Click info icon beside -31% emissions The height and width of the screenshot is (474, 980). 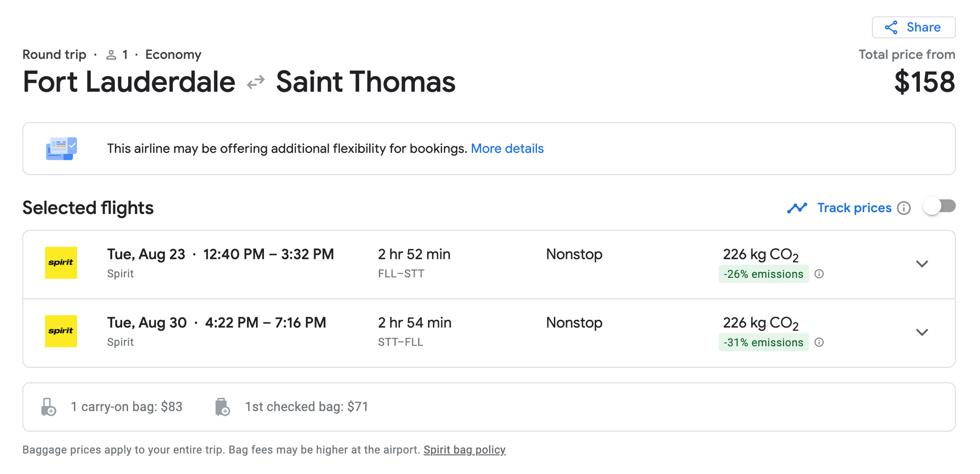pyautogui.click(x=819, y=342)
